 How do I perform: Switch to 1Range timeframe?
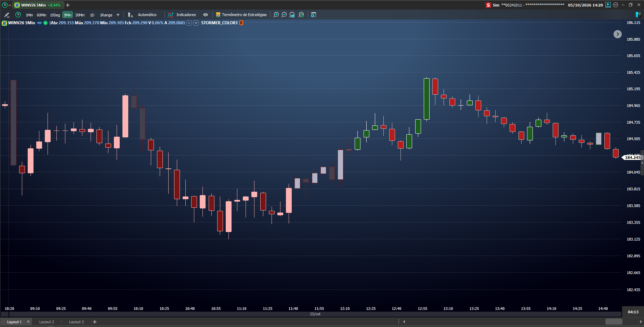pos(106,15)
